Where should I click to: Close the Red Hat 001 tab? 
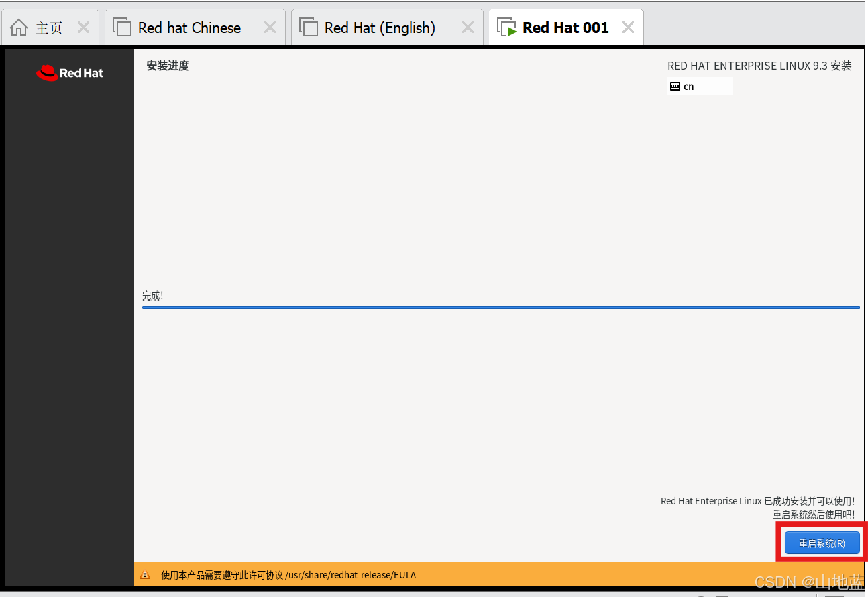[x=628, y=28]
